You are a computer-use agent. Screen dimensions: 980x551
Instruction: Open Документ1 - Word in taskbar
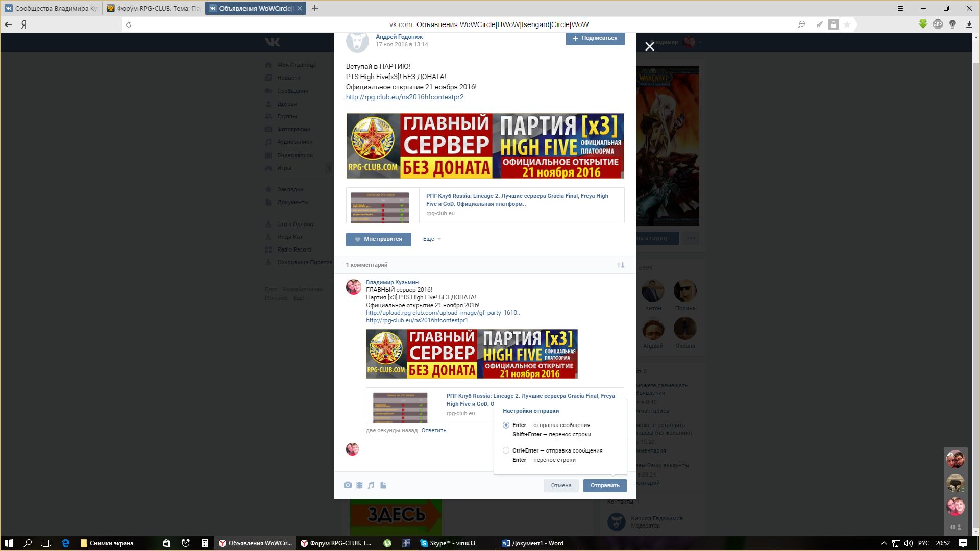[x=533, y=543]
